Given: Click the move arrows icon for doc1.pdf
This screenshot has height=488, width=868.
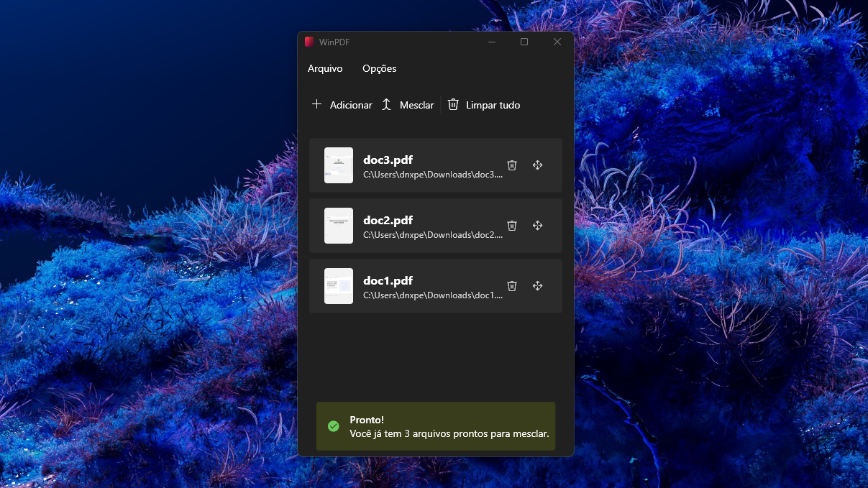Looking at the screenshot, I should tap(537, 286).
